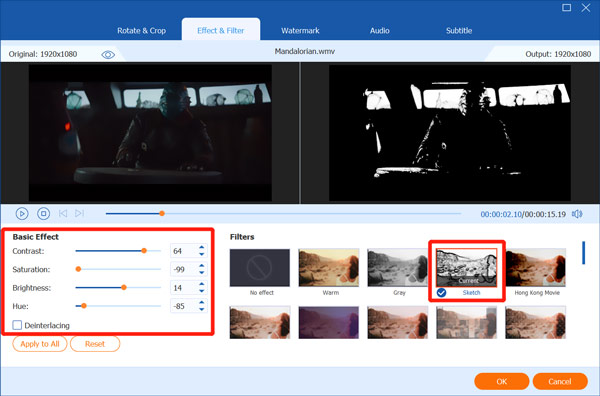Image resolution: width=600 pixels, height=396 pixels.
Task: Close the editor window
Action: [586, 8]
